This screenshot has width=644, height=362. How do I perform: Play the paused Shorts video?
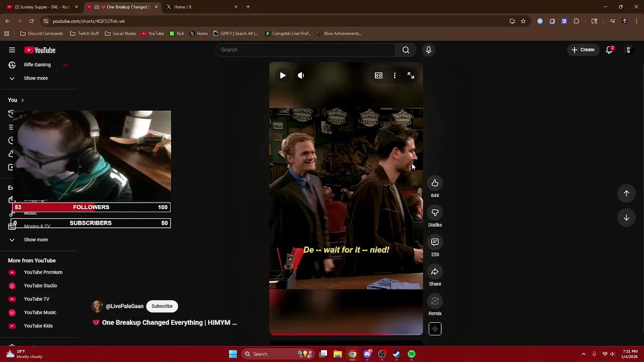[283, 75]
